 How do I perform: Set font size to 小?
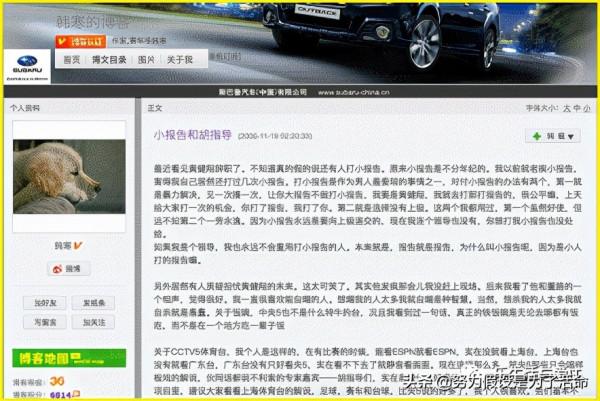click(x=587, y=108)
